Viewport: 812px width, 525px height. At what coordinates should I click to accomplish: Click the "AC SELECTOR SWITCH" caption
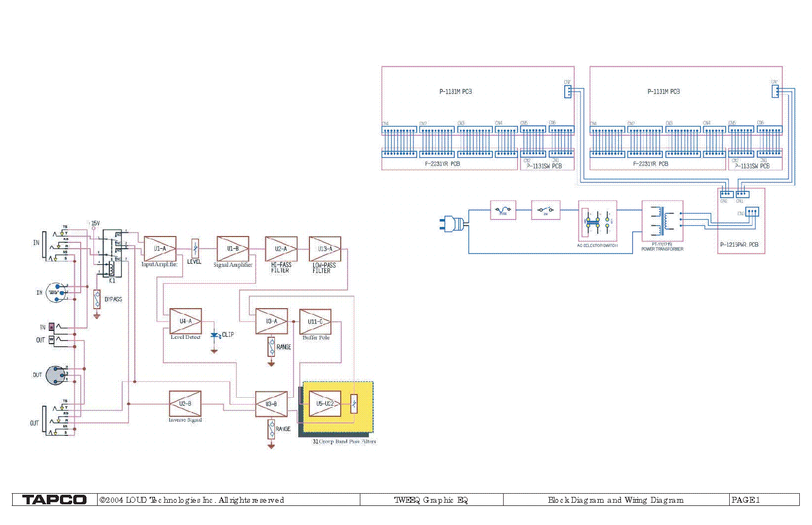click(597, 246)
